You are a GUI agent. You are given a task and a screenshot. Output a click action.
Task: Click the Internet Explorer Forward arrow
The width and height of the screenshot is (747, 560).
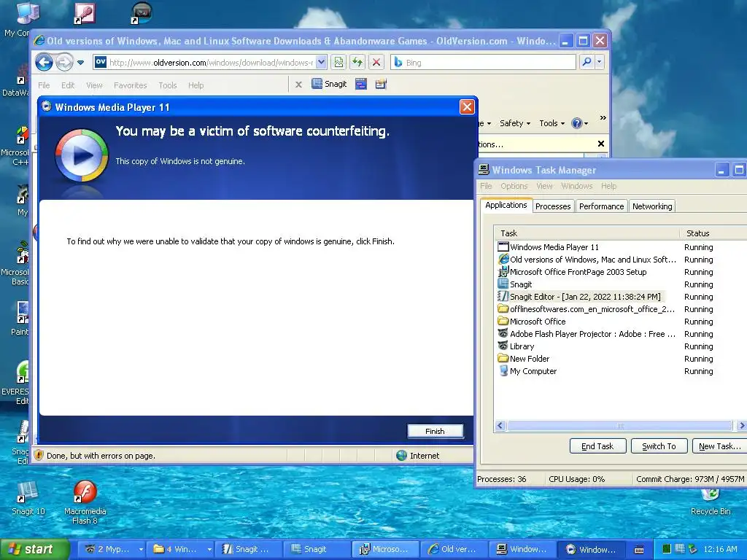pos(64,62)
